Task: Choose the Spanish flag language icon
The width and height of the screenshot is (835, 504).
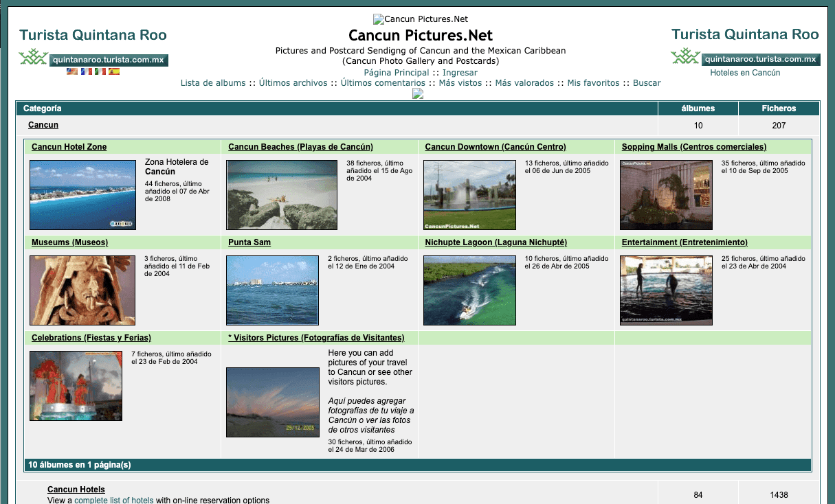Action: point(114,71)
